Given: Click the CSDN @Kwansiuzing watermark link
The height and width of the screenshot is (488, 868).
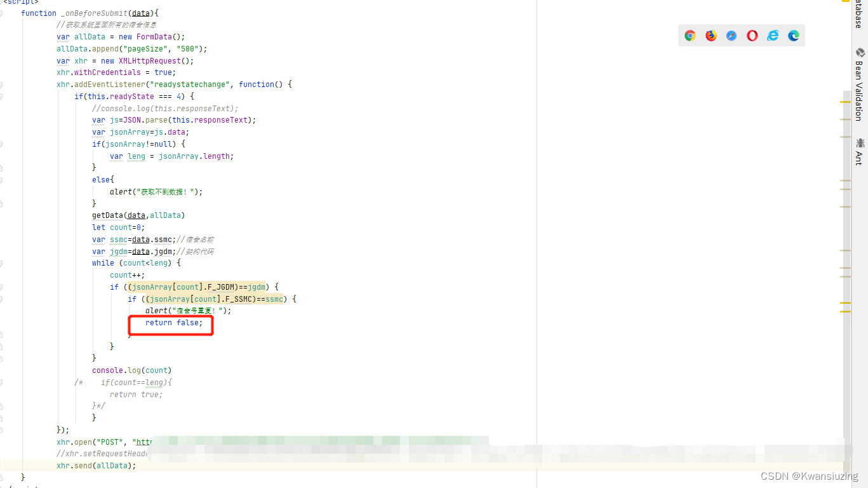Looking at the screenshot, I should pos(804,475).
